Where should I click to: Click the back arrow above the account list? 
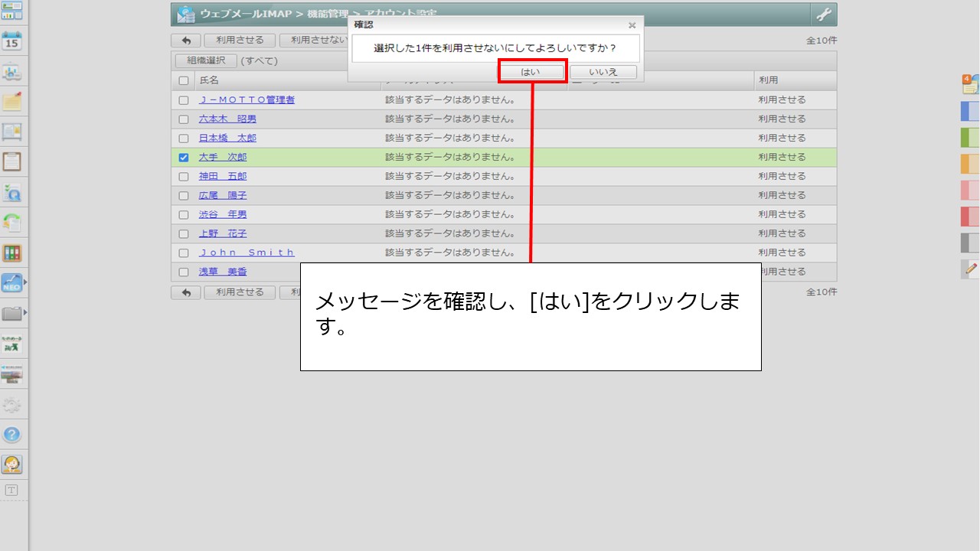(185, 40)
